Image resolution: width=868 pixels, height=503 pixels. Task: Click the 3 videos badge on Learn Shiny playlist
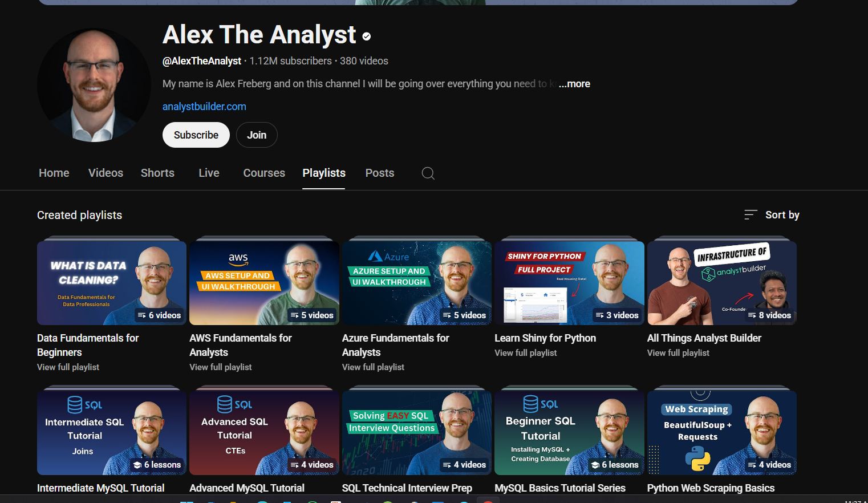618,315
